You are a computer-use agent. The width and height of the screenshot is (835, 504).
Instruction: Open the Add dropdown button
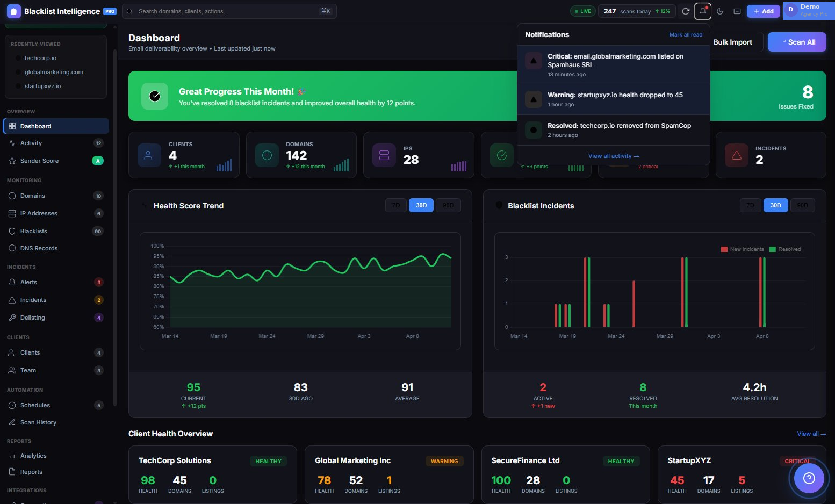coord(763,11)
